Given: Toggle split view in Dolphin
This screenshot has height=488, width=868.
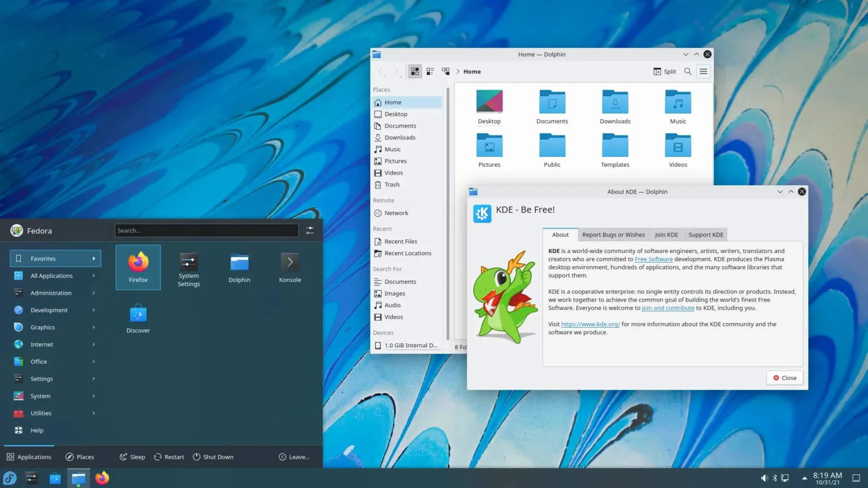Looking at the screenshot, I should (664, 71).
